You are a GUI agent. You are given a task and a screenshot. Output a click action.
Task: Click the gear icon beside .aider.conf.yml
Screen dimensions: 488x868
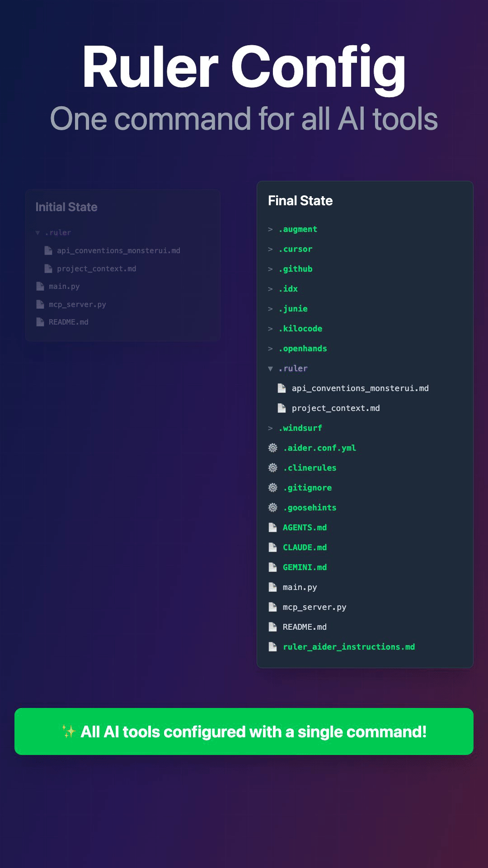(x=273, y=448)
